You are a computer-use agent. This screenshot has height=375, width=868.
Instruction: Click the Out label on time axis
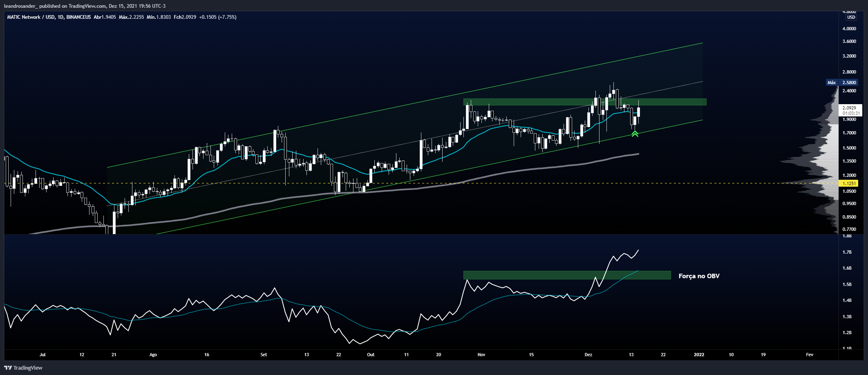pyautogui.click(x=371, y=355)
